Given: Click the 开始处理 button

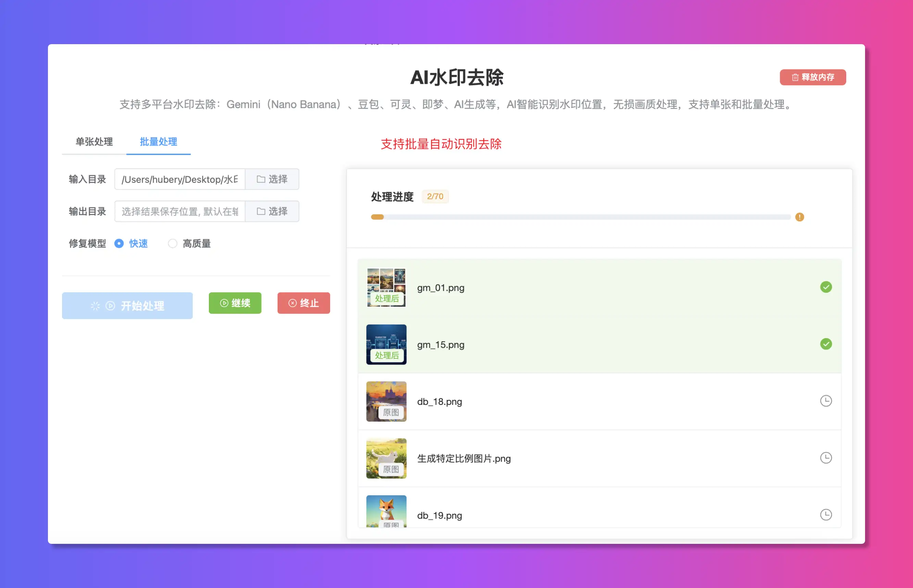Looking at the screenshot, I should tap(127, 306).
